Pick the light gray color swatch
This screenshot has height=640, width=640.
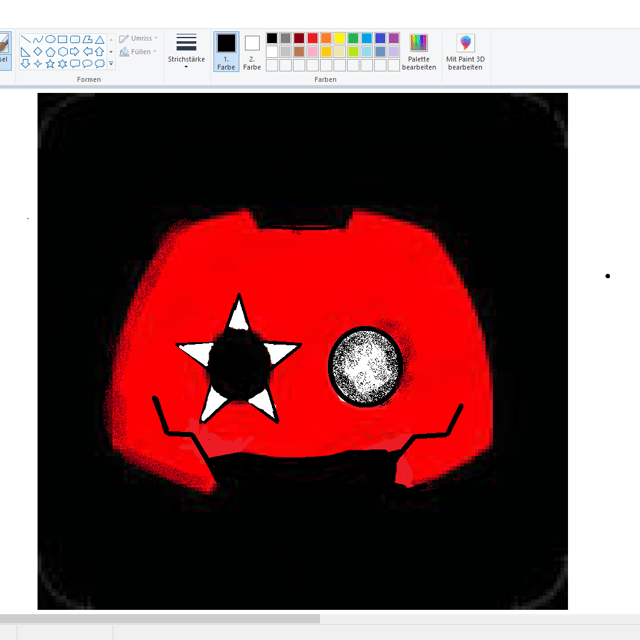(x=285, y=52)
